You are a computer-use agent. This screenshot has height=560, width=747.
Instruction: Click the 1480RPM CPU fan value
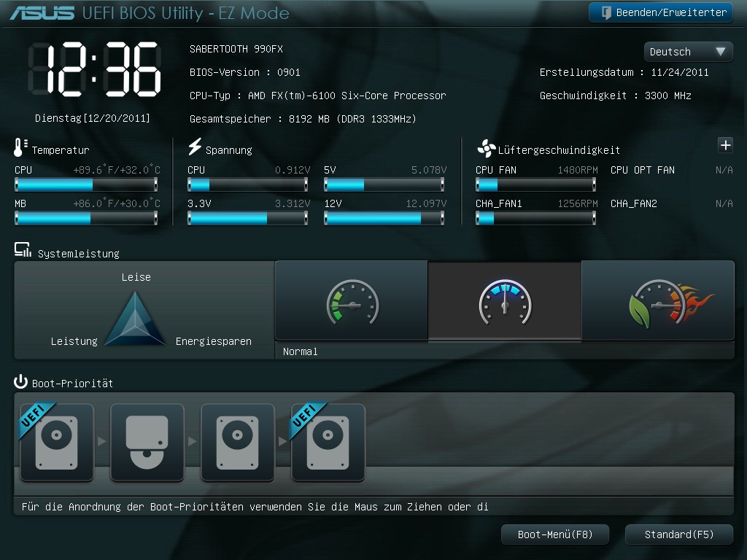[x=578, y=170]
